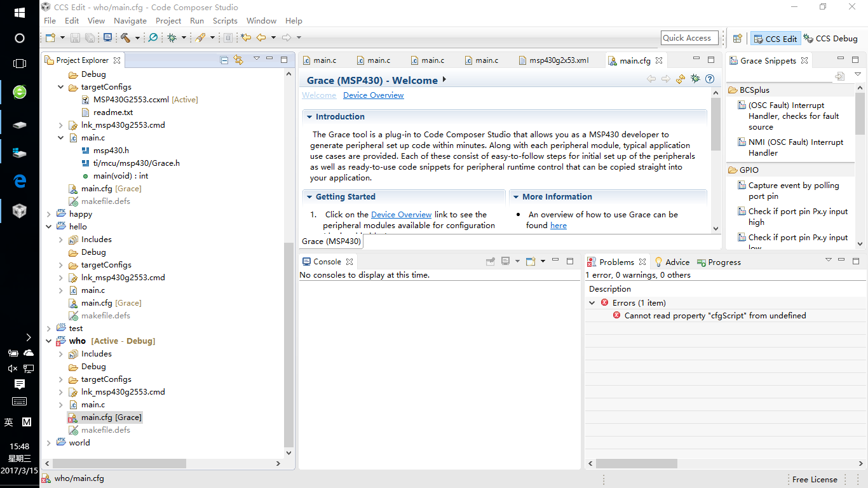Open Edge browser from the taskbar
Viewport: 868px width, 488px height.
pyautogui.click(x=20, y=181)
